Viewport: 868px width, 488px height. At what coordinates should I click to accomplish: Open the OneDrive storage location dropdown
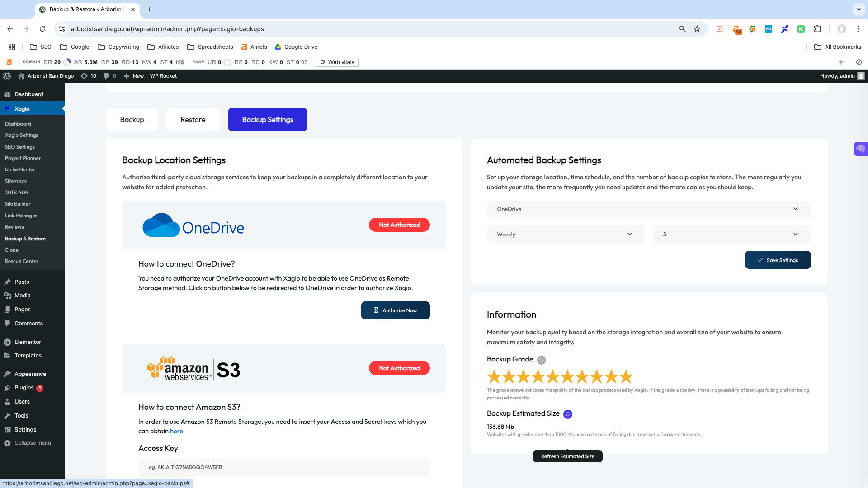click(x=648, y=209)
